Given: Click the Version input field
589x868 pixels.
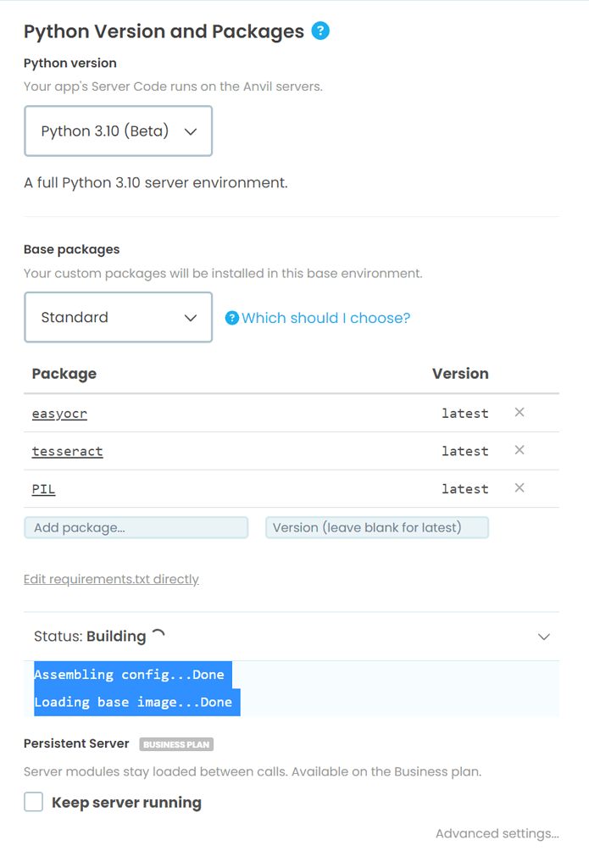Looking at the screenshot, I should click(376, 527).
